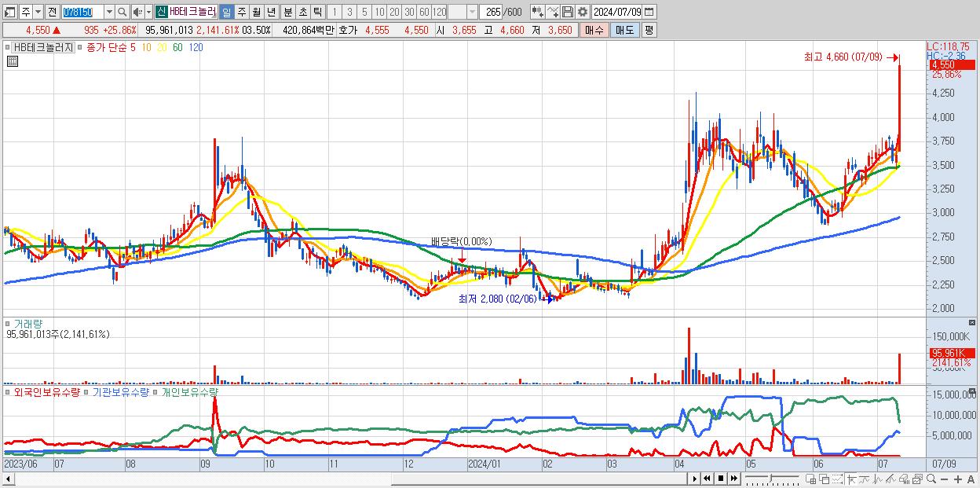Click the HB테크놀러지 chart legend label
This screenshot has width=980, height=488.
(x=44, y=47)
